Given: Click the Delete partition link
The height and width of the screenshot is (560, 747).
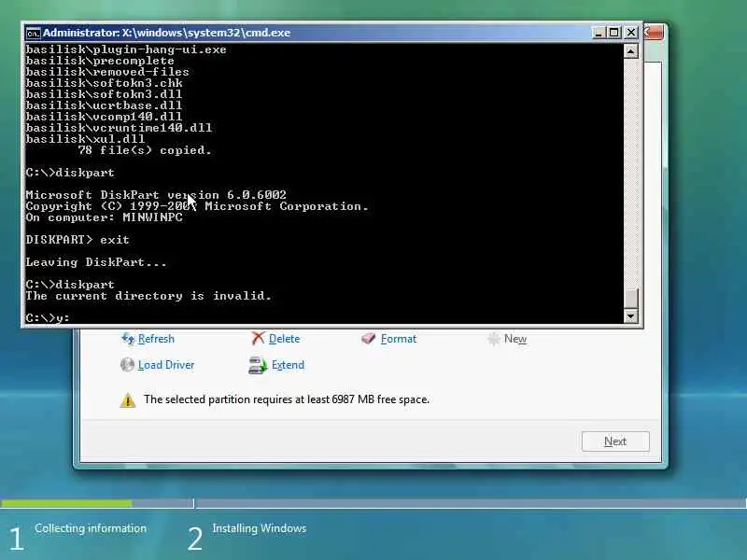Looking at the screenshot, I should [285, 339].
